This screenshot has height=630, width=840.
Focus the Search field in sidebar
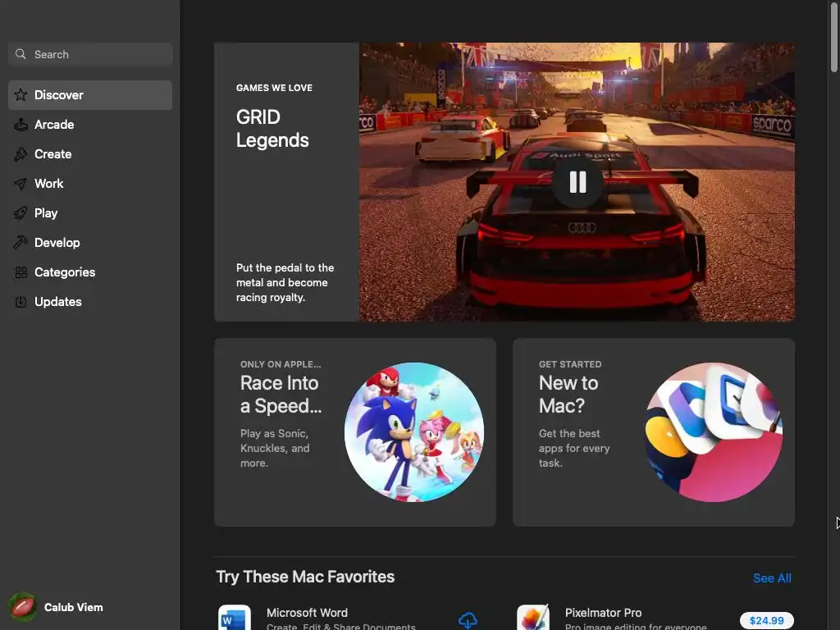[x=90, y=54]
